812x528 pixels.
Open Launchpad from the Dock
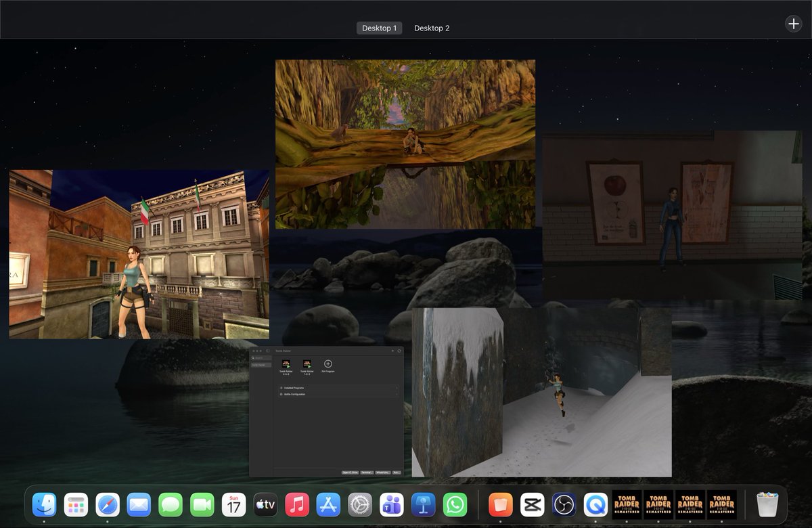[76, 504]
